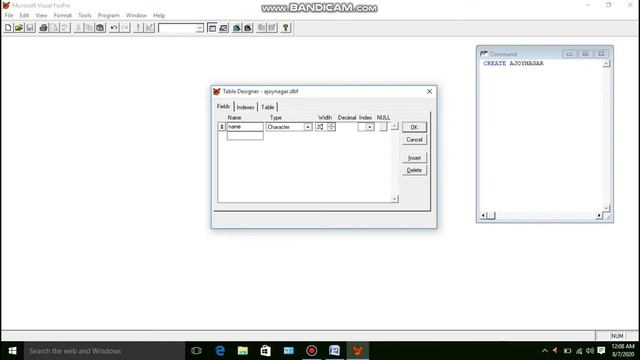
Task: Click Command window vertical scroll-up arrow
Action: 606,63
